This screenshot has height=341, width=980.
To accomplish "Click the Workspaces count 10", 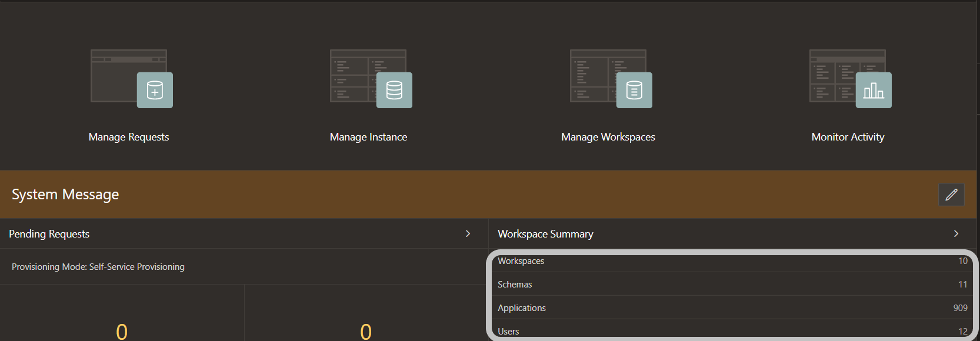I will (x=963, y=261).
